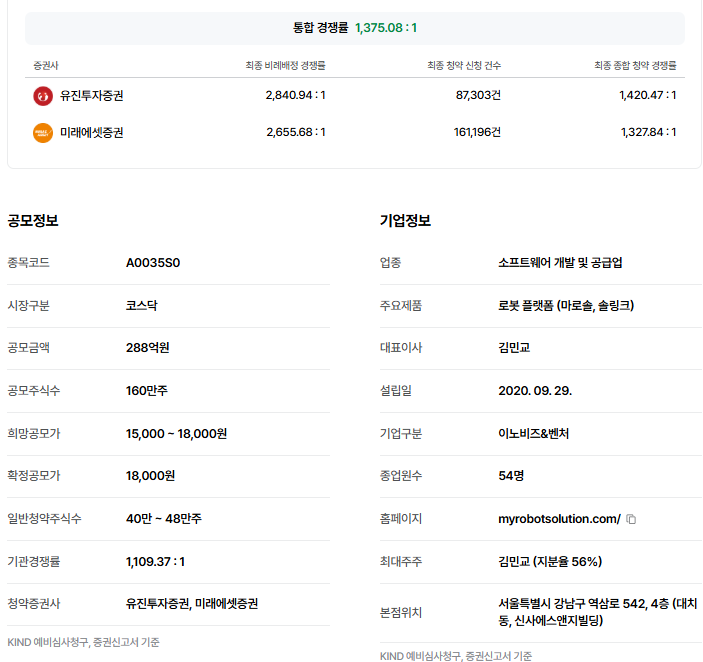Click the 유진투자증권 red logo icon
703x662 pixels.
point(43,96)
